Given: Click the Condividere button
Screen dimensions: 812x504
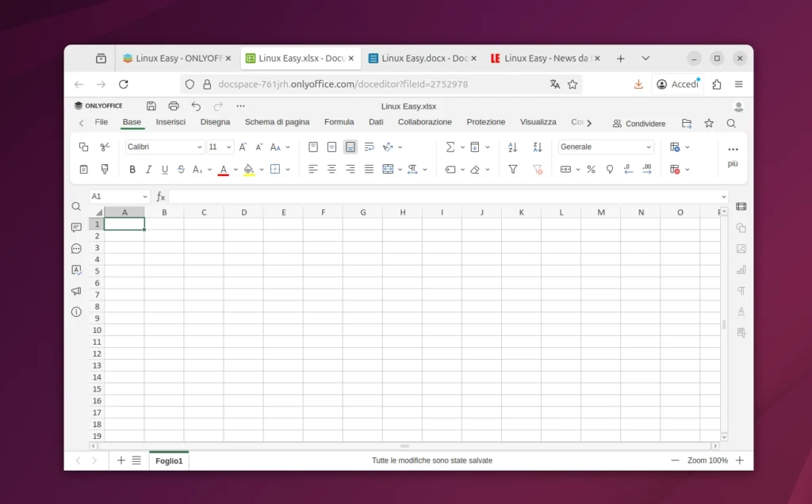Looking at the screenshot, I should pos(638,124).
